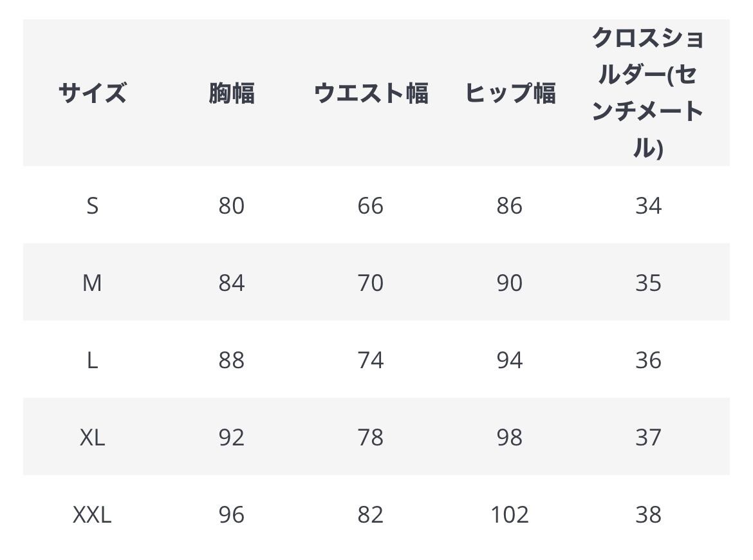The height and width of the screenshot is (560, 753).
Task: Select shoulder value 34 in S row
Action: coord(648,205)
